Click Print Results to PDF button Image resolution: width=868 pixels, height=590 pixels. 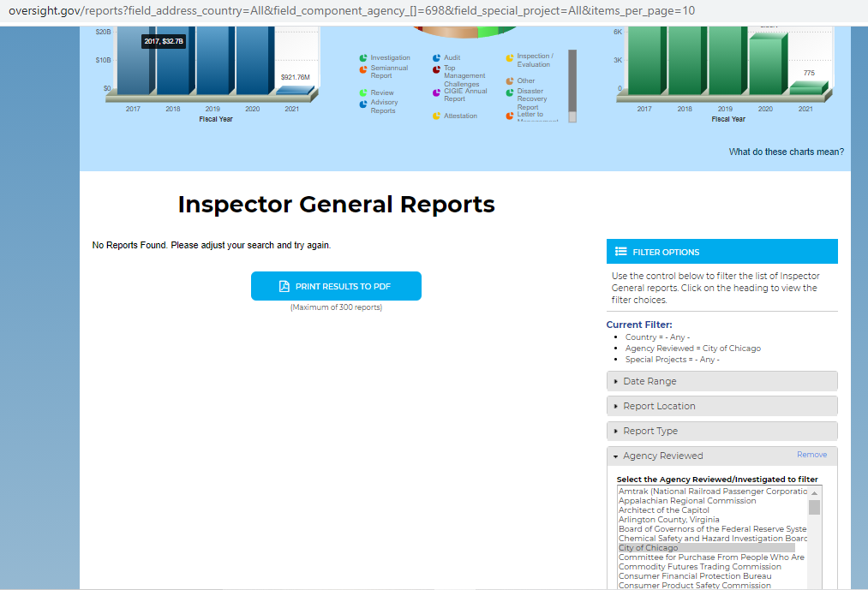pos(336,286)
